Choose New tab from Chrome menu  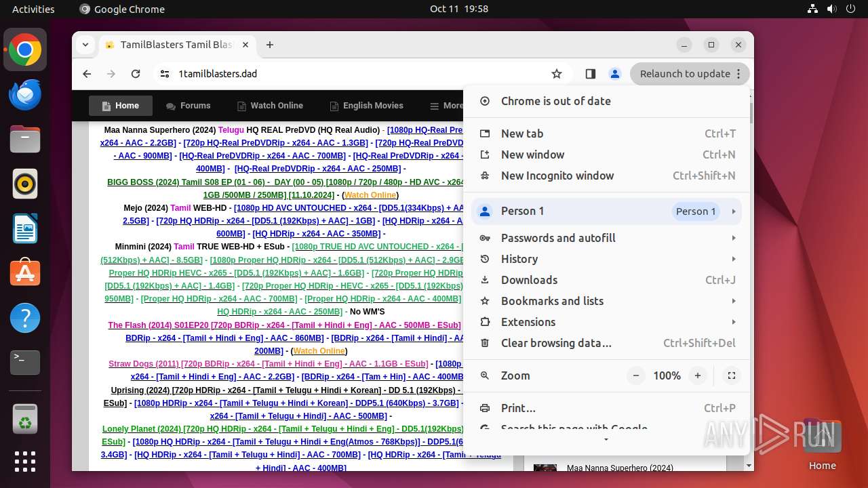point(606,134)
